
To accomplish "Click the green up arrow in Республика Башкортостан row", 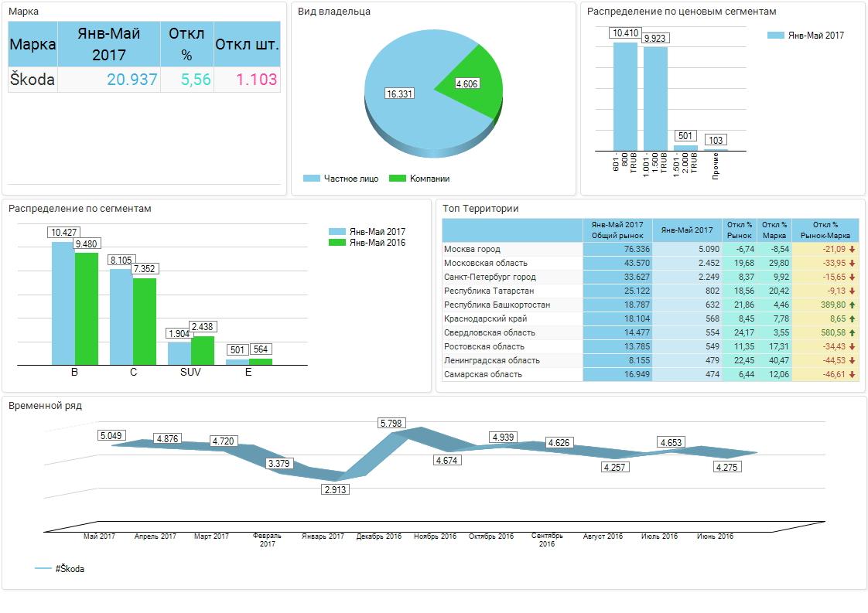I will (852, 305).
